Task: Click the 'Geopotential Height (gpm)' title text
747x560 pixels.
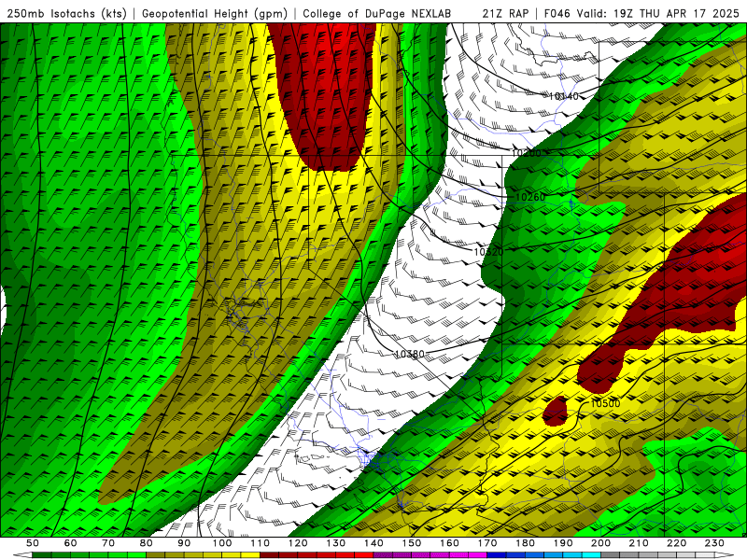Action: 215,14
